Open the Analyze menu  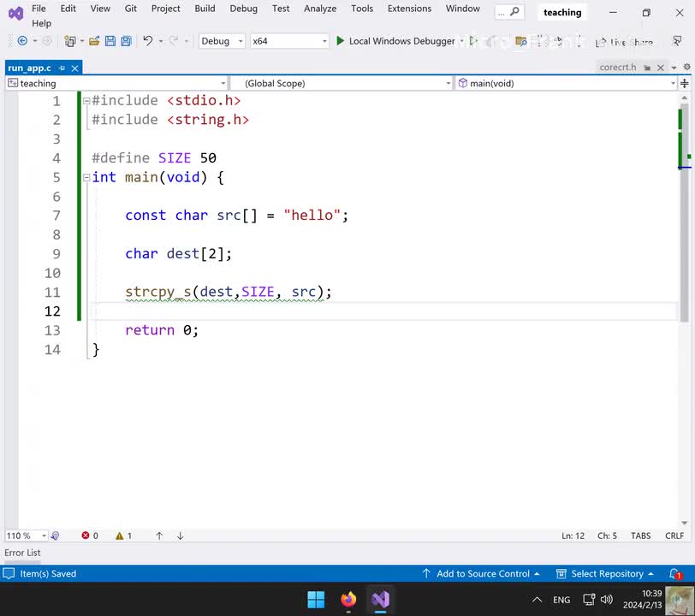point(320,9)
